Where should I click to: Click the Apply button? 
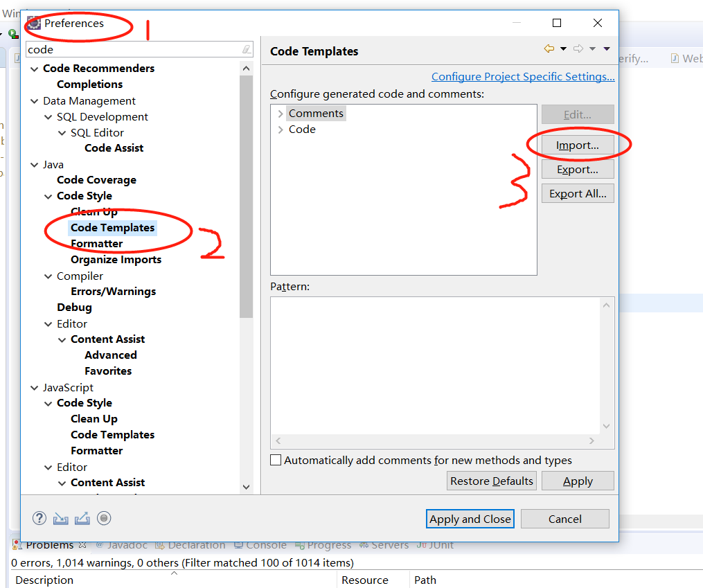click(x=578, y=481)
